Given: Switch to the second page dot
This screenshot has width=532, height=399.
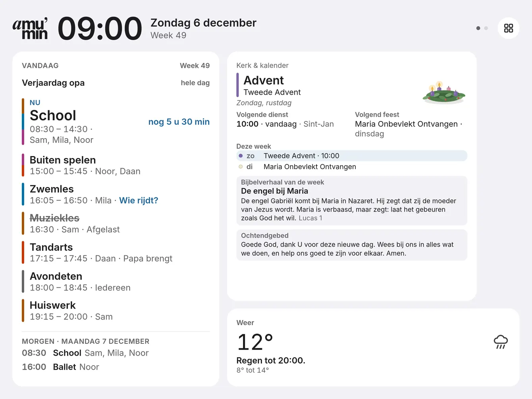Looking at the screenshot, I should click(486, 28).
